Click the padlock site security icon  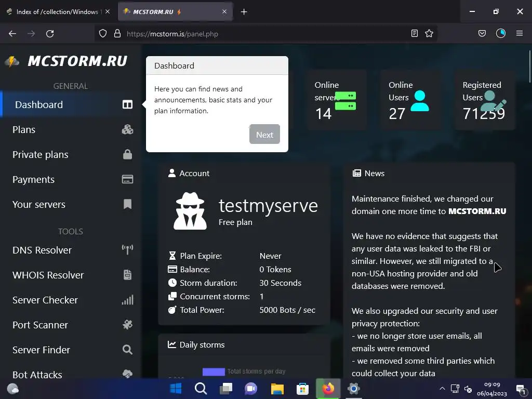117,34
